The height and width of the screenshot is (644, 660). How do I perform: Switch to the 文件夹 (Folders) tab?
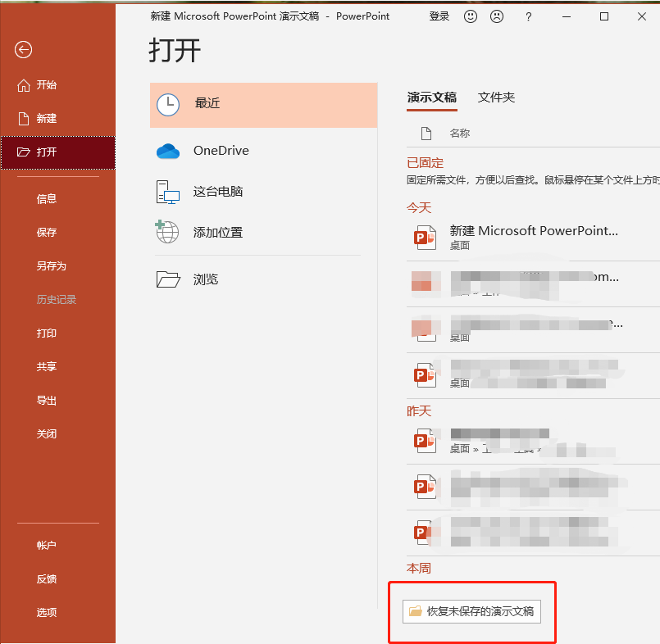coord(496,97)
